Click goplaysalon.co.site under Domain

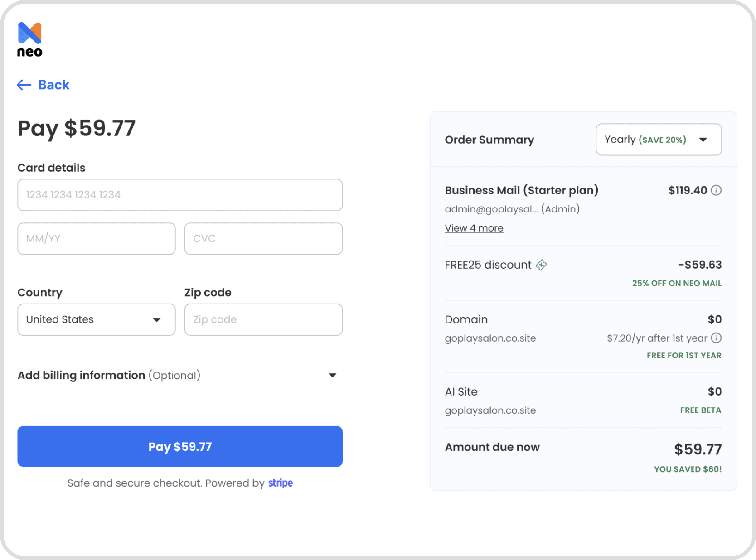tap(490, 338)
